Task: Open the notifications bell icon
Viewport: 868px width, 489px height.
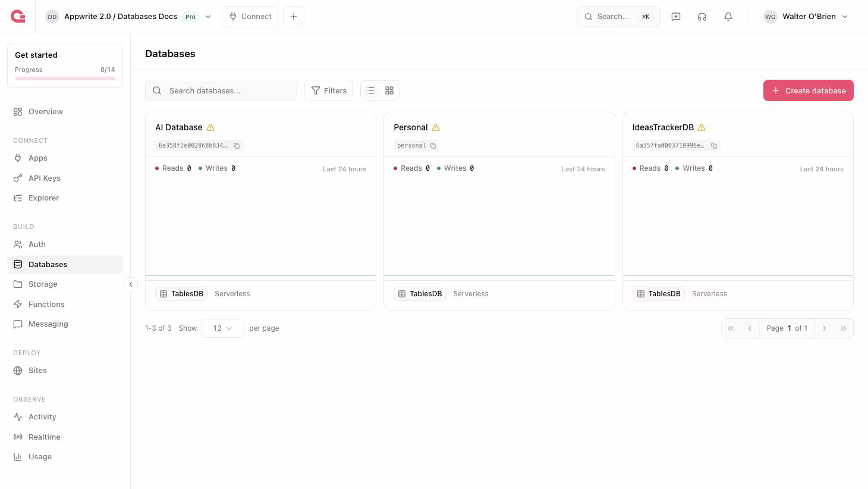Action: [728, 17]
